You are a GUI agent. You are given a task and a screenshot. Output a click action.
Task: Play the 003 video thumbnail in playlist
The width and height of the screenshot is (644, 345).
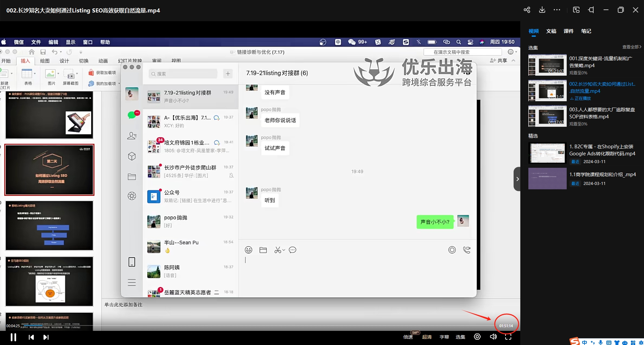547,116
